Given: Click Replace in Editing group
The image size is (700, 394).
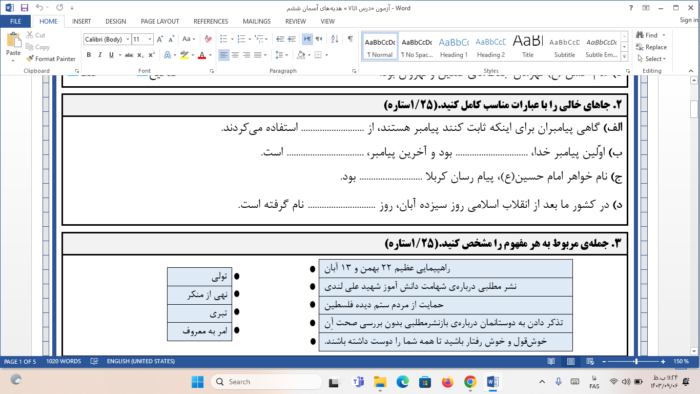Looking at the screenshot, I should point(651,47).
